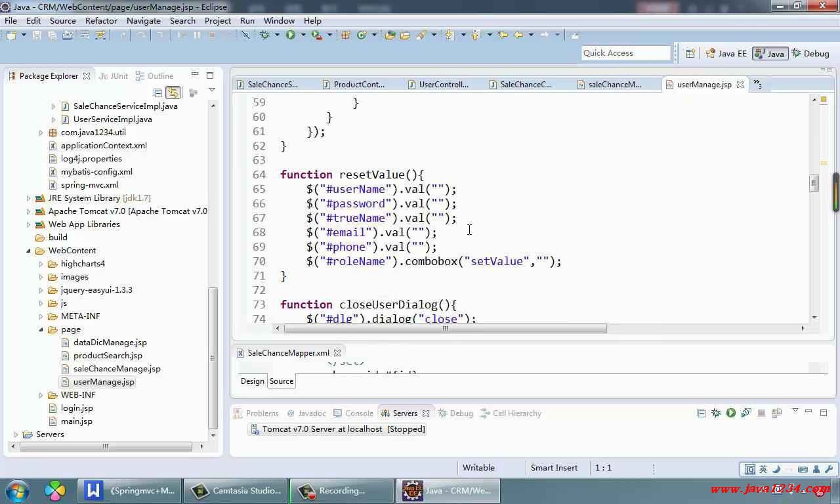The height and width of the screenshot is (504, 840).
Task: Click the editor horizontal scrollbar thumb
Action: coord(445,328)
